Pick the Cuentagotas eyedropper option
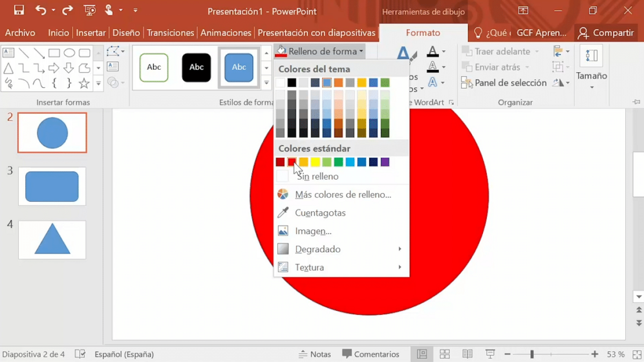The height and width of the screenshot is (362, 644). (320, 213)
